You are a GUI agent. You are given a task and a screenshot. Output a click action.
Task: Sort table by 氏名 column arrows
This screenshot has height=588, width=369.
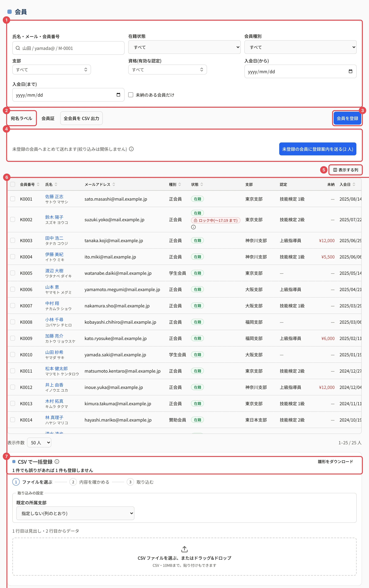pyautogui.click(x=56, y=184)
